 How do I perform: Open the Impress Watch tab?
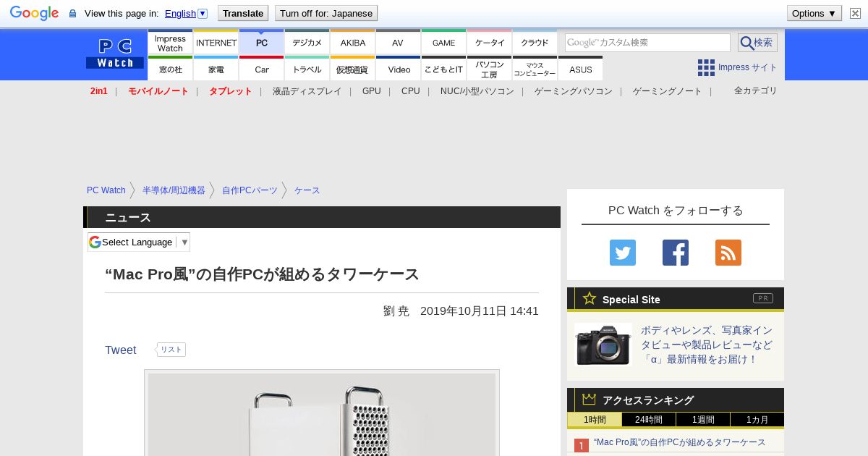(x=170, y=43)
